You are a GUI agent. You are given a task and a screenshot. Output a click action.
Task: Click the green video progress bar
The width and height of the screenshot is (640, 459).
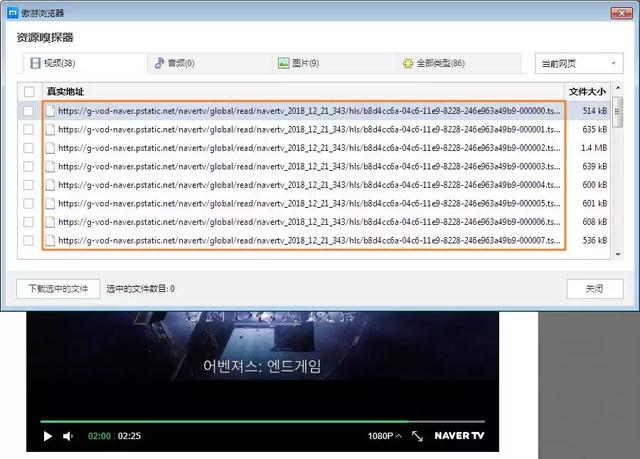click(x=224, y=421)
